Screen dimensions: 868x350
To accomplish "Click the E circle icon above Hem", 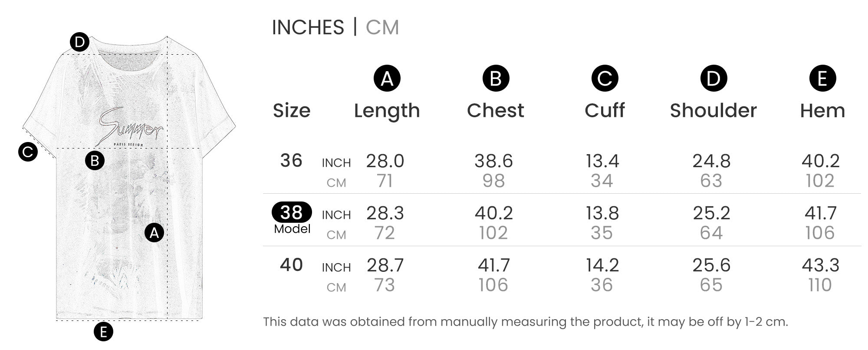I will tap(822, 79).
